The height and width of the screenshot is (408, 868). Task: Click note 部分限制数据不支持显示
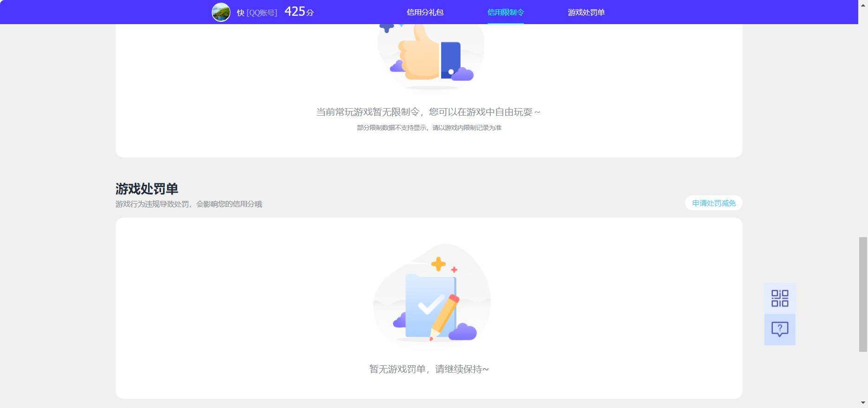pos(429,128)
